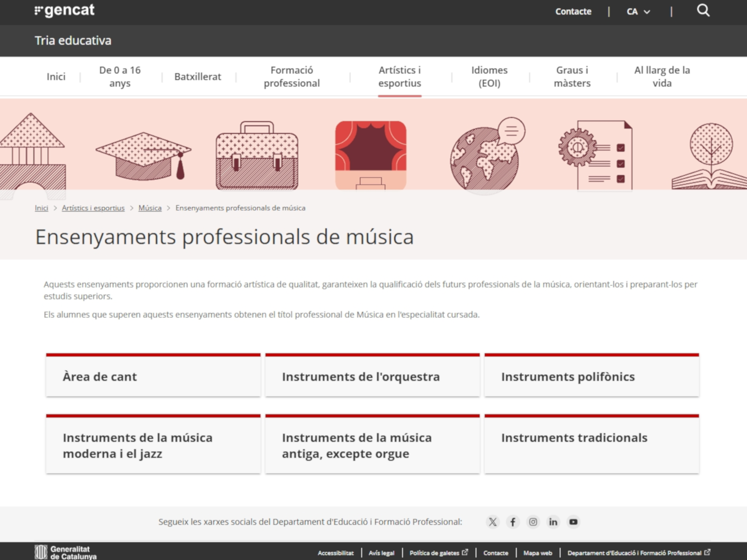Click the Instagram social icon
Image resolution: width=747 pixels, height=560 pixels.
tap(533, 522)
